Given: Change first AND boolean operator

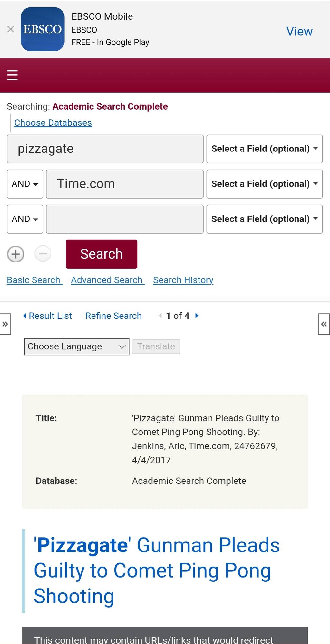Looking at the screenshot, I should tap(25, 184).
